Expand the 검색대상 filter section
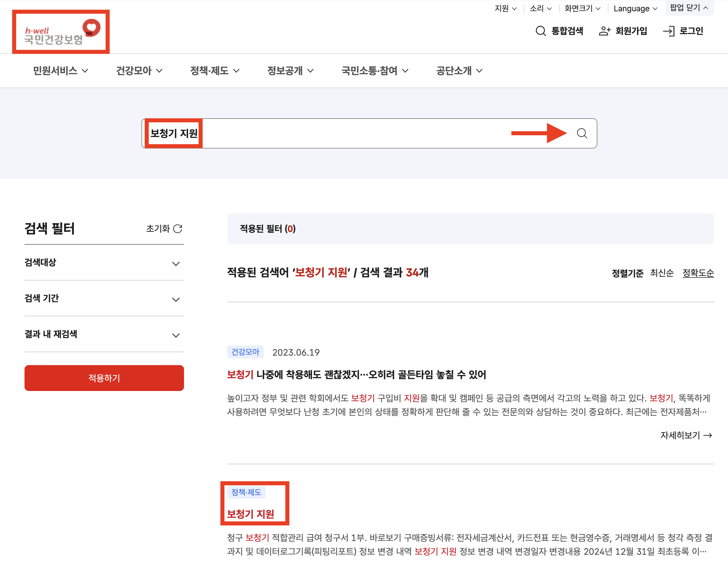Image resolution: width=728 pixels, height=561 pixels. point(176,264)
